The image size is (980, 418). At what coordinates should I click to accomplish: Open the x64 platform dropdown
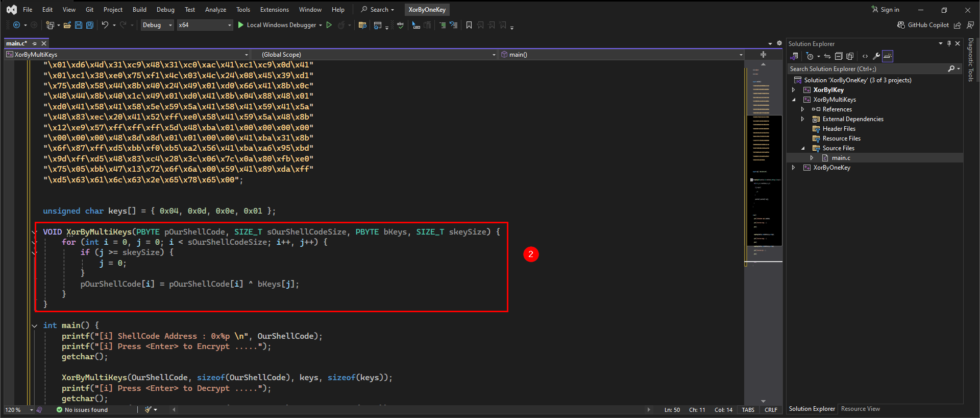(205, 25)
